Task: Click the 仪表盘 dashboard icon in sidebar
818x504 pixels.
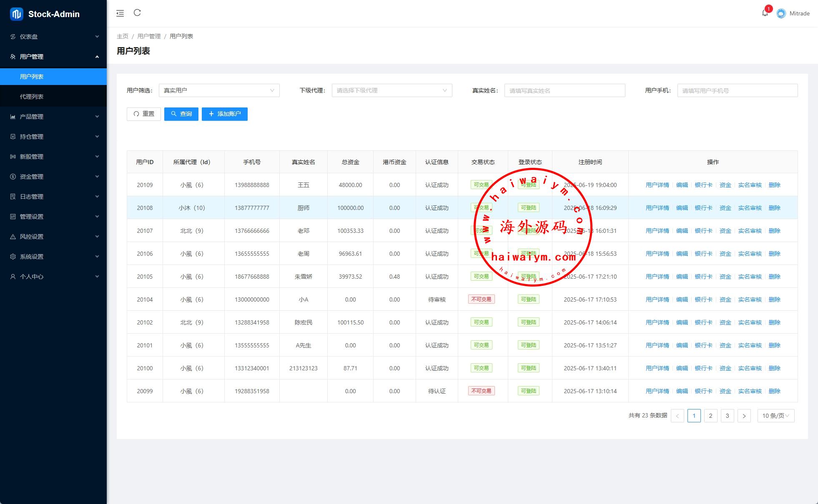Action: click(13, 37)
